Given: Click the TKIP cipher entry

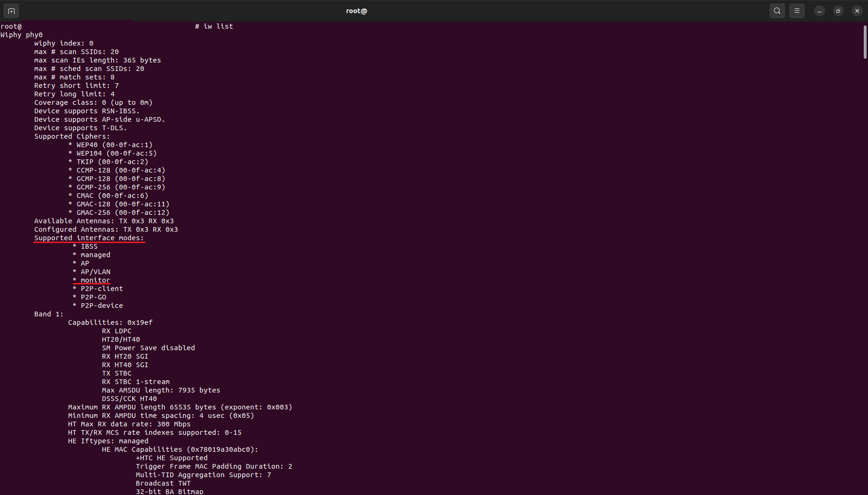Looking at the screenshot, I should coord(108,162).
